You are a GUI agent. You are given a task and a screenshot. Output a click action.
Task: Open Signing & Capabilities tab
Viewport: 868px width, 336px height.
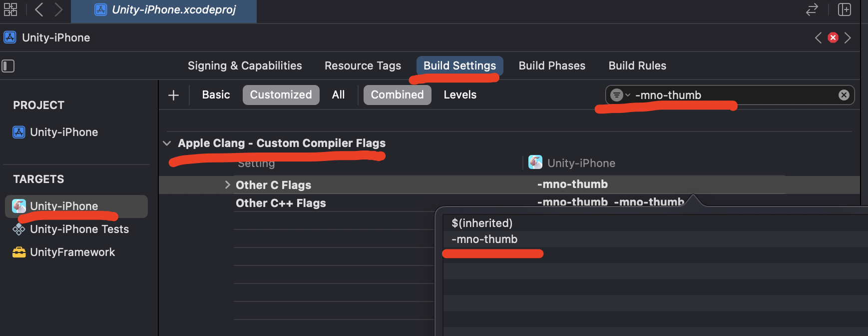point(245,65)
